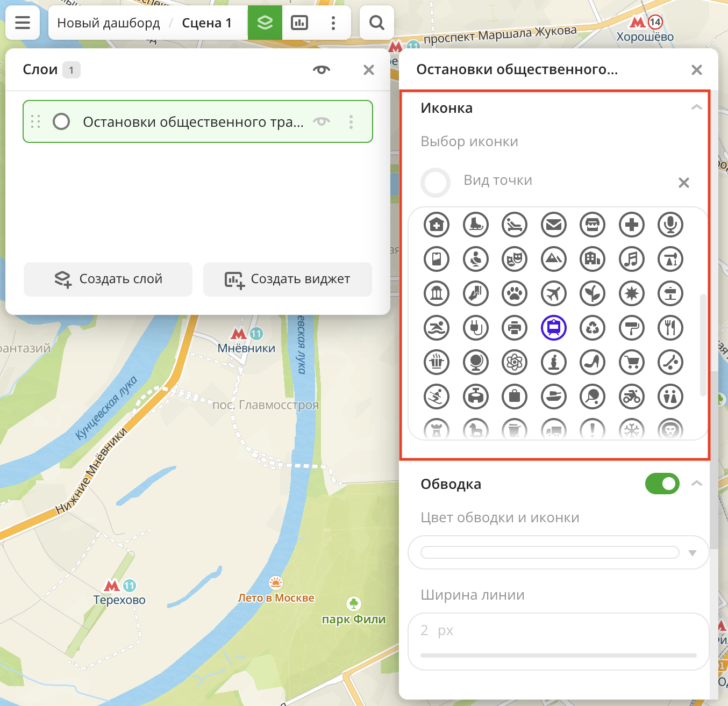Select the highlighted tram transport icon

point(553,328)
